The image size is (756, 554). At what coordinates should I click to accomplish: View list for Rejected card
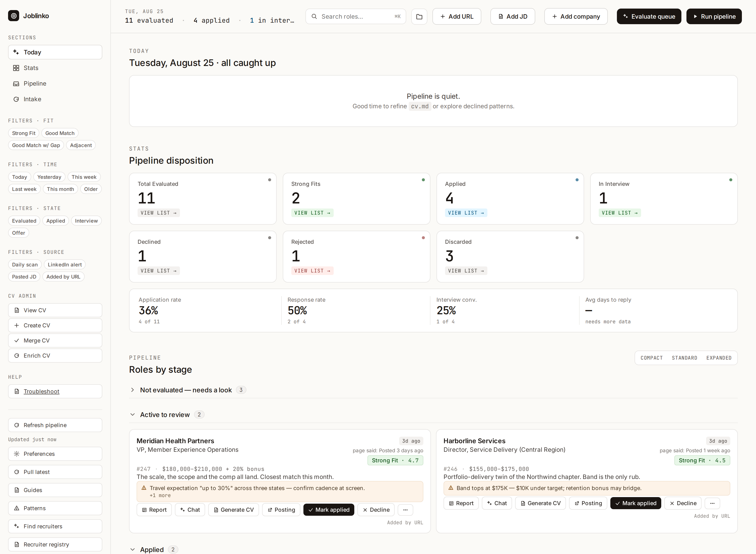coord(312,271)
